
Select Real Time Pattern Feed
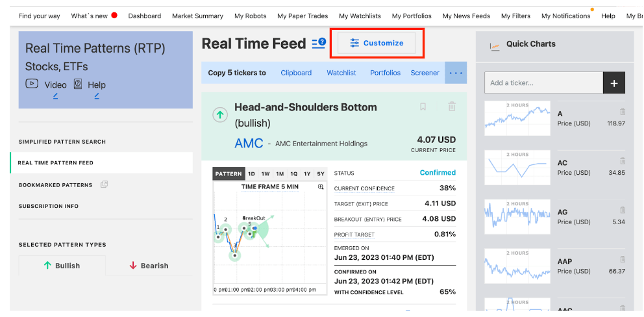[101, 163]
